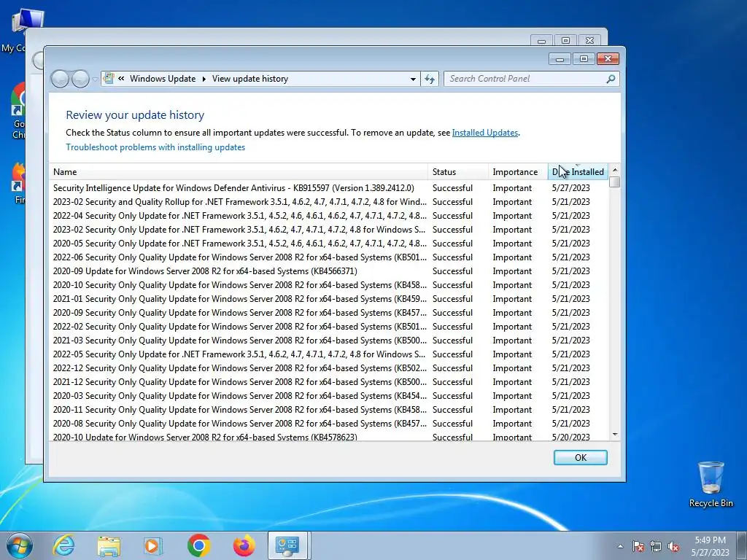This screenshot has height=560, width=747.
Task: Go forward with the navigation arrow
Action: [x=80, y=79]
